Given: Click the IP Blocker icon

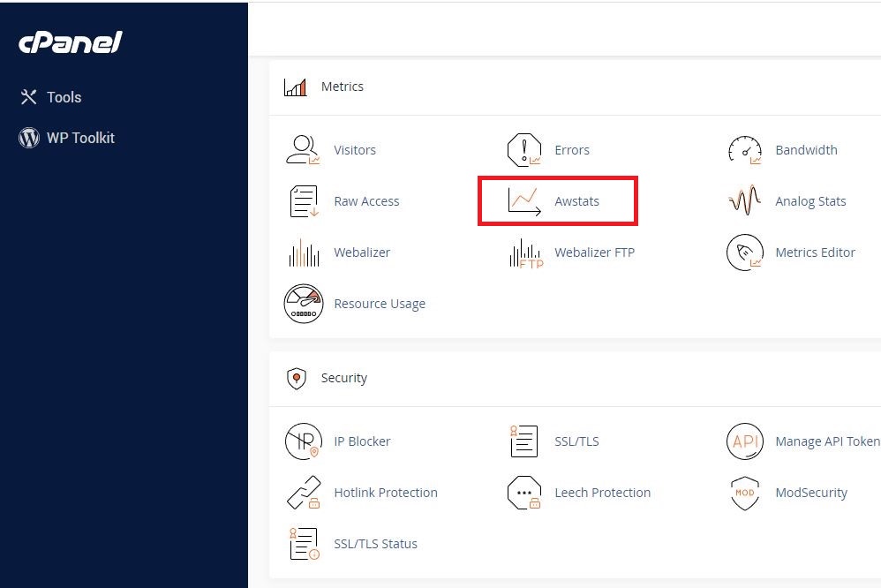Looking at the screenshot, I should pos(304,441).
